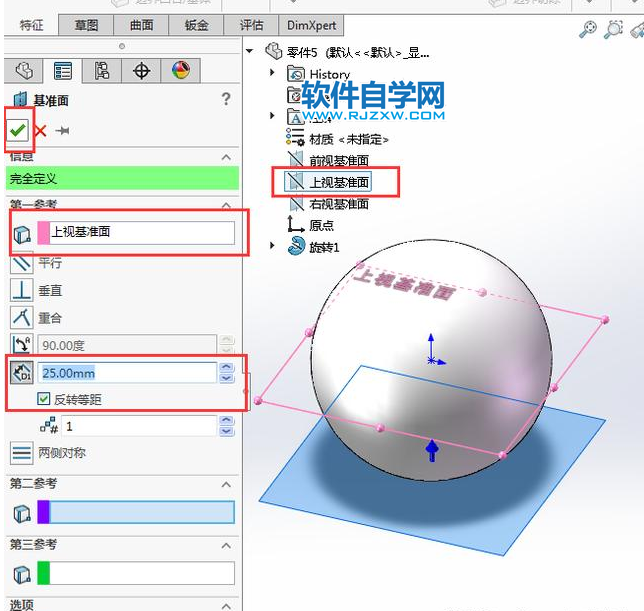Click the Zoom to Fit magnifier icon

(588, 30)
